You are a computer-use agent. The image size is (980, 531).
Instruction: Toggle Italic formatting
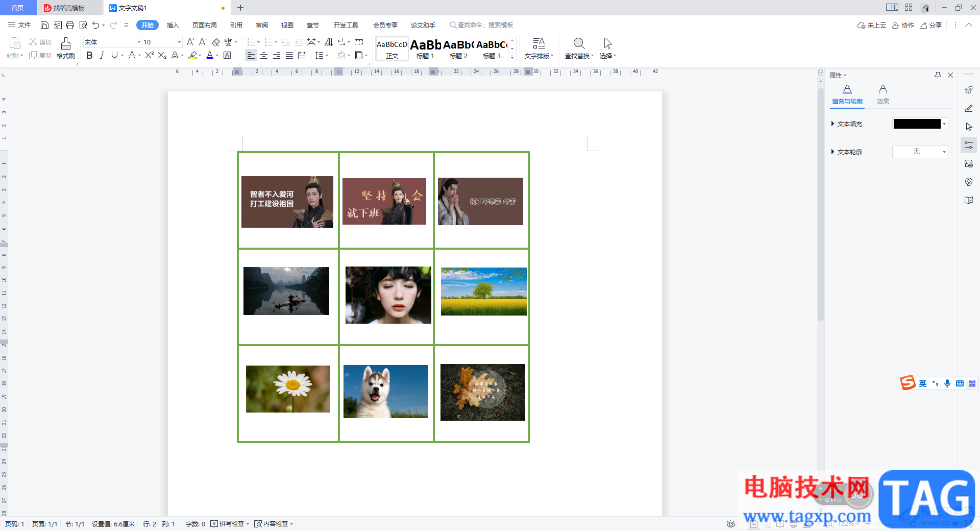102,55
